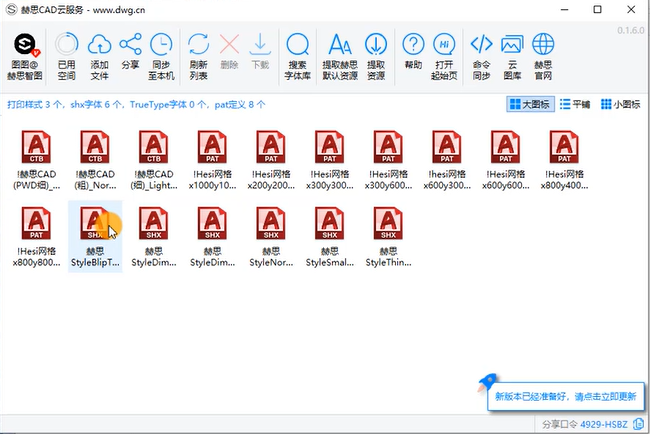Viewport: 650px width, 434px height.
Task: Open 帮助 help
Action: coord(413,51)
